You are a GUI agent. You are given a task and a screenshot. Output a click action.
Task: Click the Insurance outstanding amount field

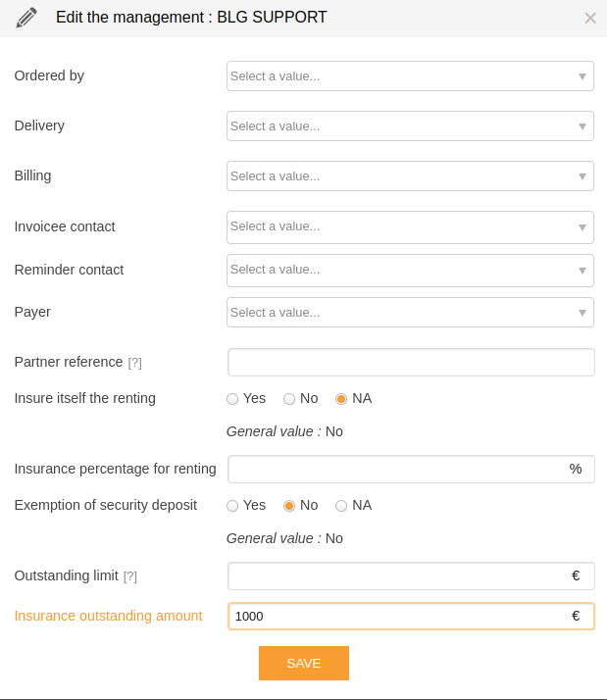click(411, 616)
